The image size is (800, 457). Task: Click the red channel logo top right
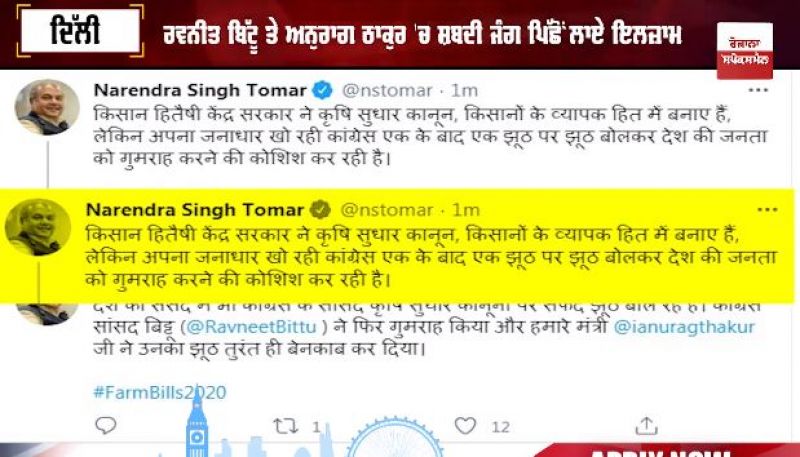pos(745,50)
